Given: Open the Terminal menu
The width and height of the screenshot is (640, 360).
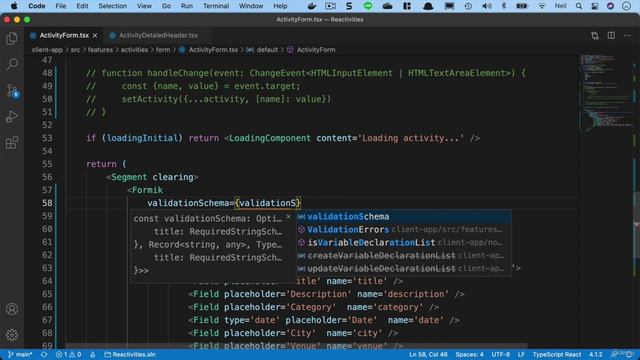Looking at the screenshot, I should [216, 6].
